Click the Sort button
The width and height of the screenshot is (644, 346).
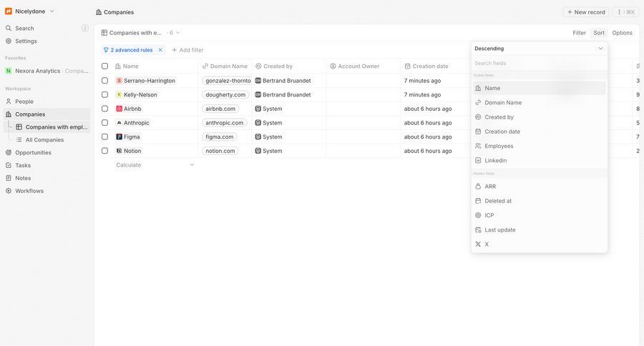tap(599, 33)
